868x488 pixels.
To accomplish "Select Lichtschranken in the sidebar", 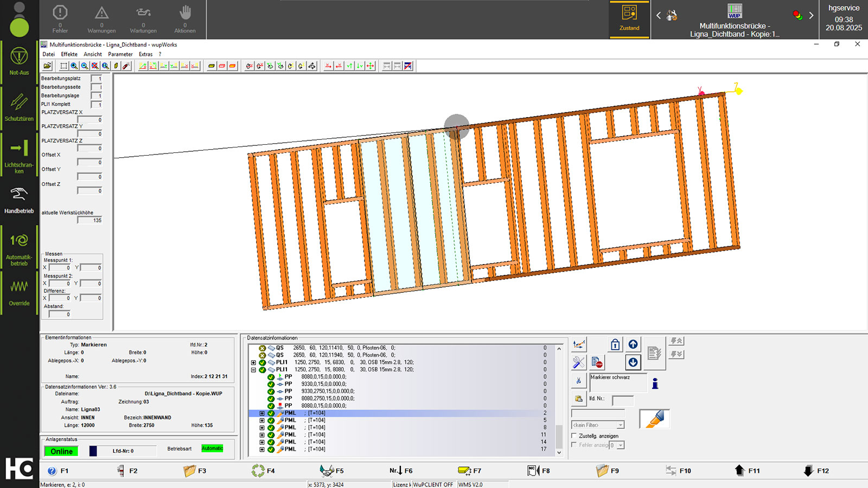I will [x=19, y=156].
